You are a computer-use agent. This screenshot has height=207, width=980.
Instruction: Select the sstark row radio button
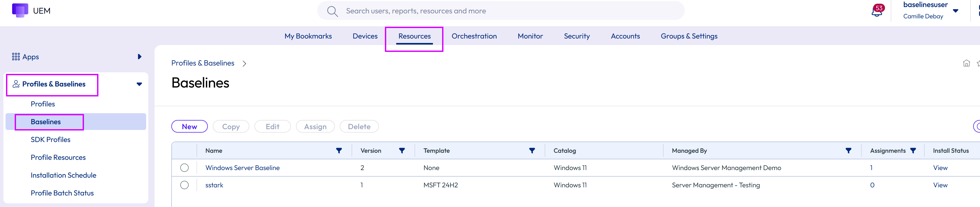click(184, 185)
